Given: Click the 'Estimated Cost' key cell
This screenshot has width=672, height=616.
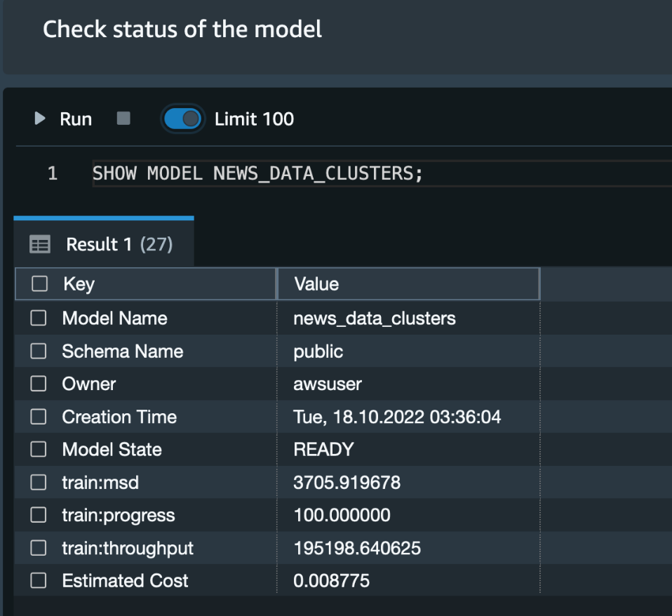Looking at the screenshot, I should (146, 580).
